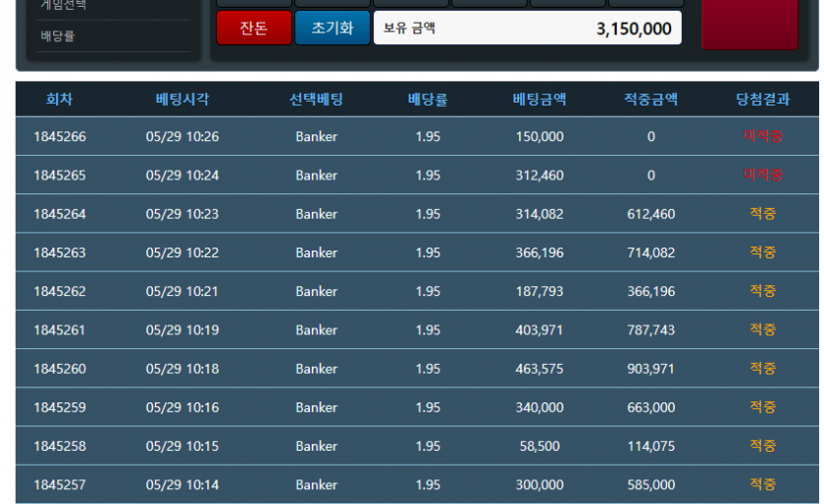Screen dimensions: 824x504
Task: Click odds 1.95 in row 1845259
Action: coord(427,407)
